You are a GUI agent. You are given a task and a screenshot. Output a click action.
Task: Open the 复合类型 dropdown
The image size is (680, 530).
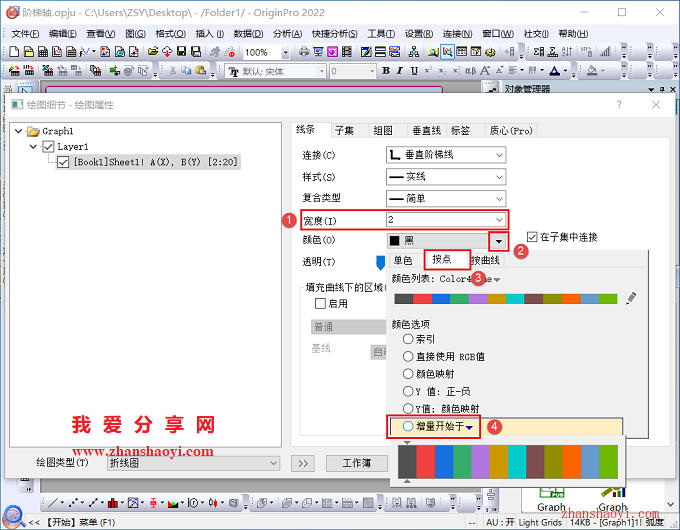click(446, 199)
